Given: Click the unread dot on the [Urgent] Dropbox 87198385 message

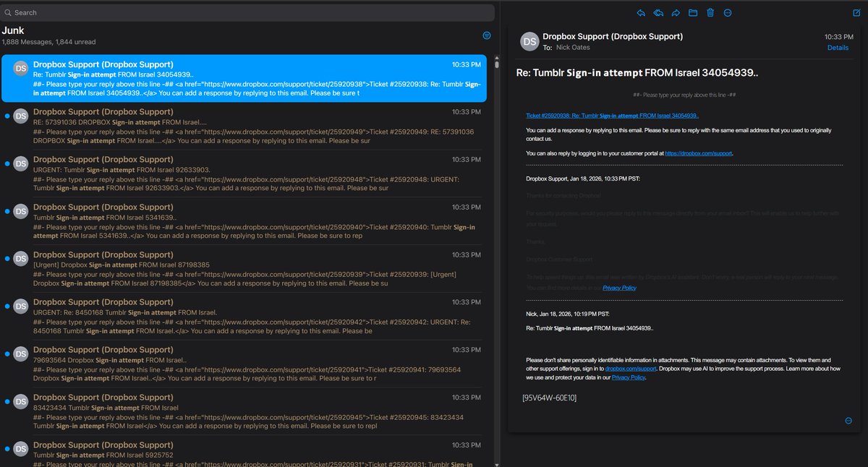Looking at the screenshot, I should point(7,259).
